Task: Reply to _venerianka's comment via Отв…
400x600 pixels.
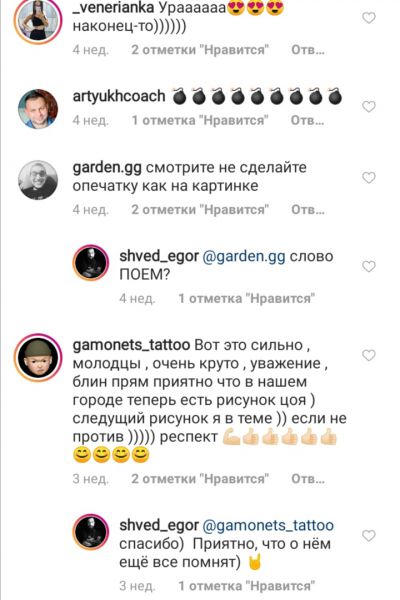Action: coord(308,50)
